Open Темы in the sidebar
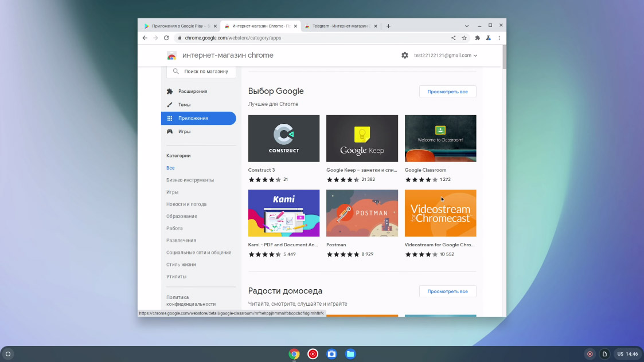Screen dimensions: 644x362 pyautogui.click(x=198, y=105)
